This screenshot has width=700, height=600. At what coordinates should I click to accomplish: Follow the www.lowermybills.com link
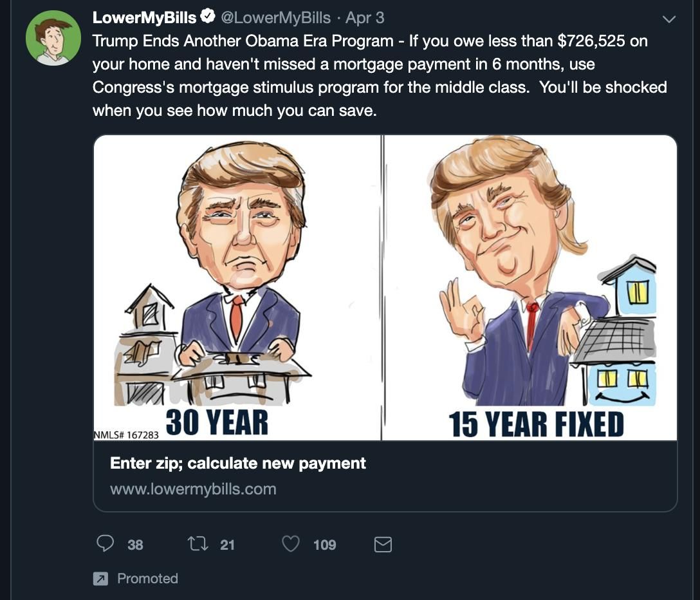[x=193, y=489]
